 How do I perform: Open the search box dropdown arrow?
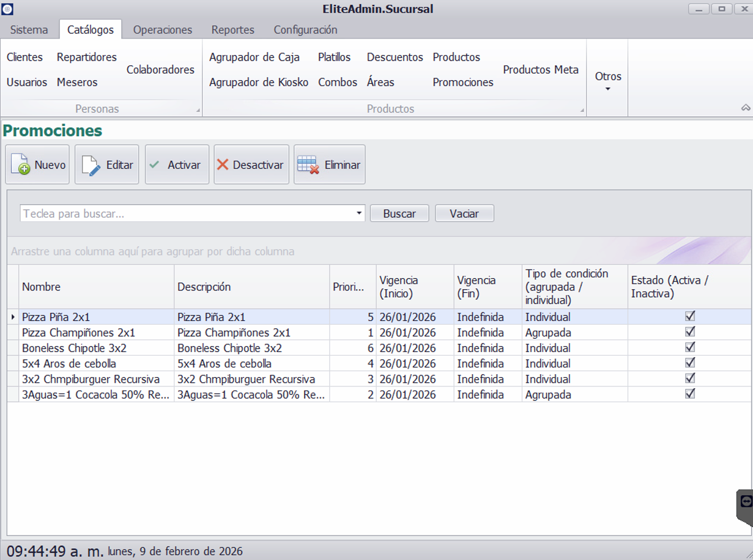click(359, 213)
